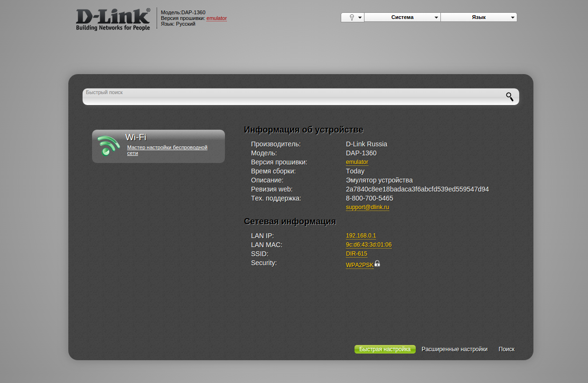Click the green Wi-Fi signal icon
The height and width of the screenshot is (383, 588).
point(109,145)
